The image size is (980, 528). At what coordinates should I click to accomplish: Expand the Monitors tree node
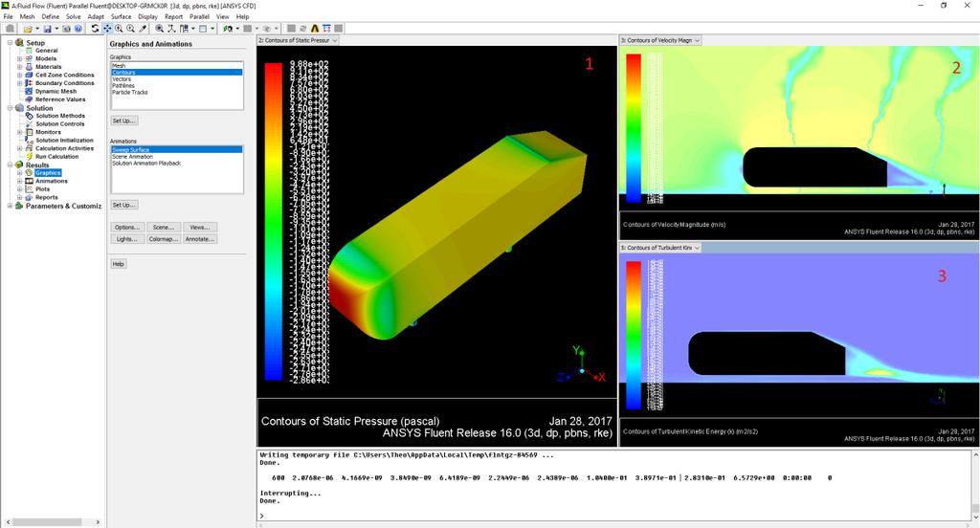pyautogui.click(x=19, y=132)
